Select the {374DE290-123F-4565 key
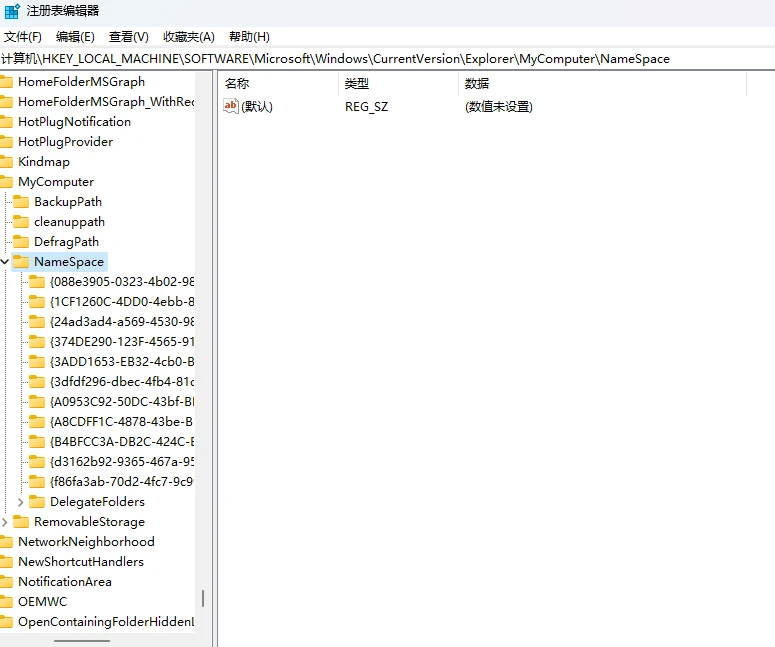Screen dimensions: 775x647 coord(122,342)
